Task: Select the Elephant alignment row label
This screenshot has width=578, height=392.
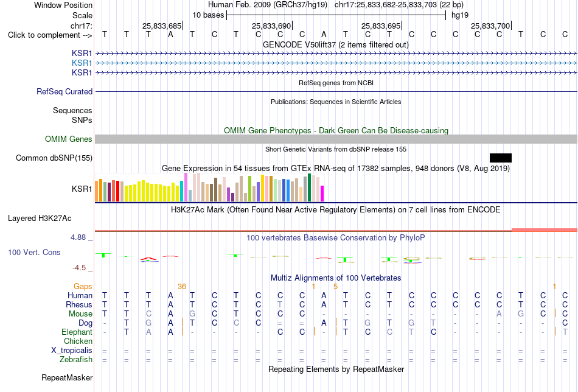Action: coord(77,332)
